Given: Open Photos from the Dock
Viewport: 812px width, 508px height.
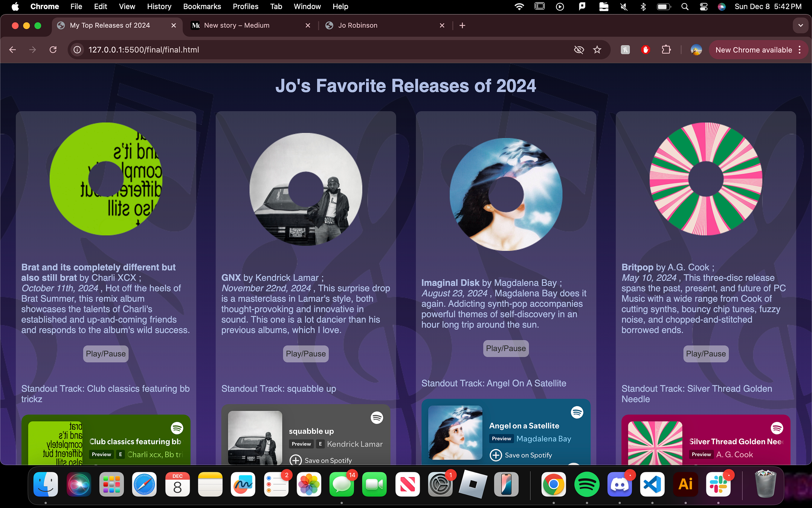Looking at the screenshot, I should (x=309, y=484).
